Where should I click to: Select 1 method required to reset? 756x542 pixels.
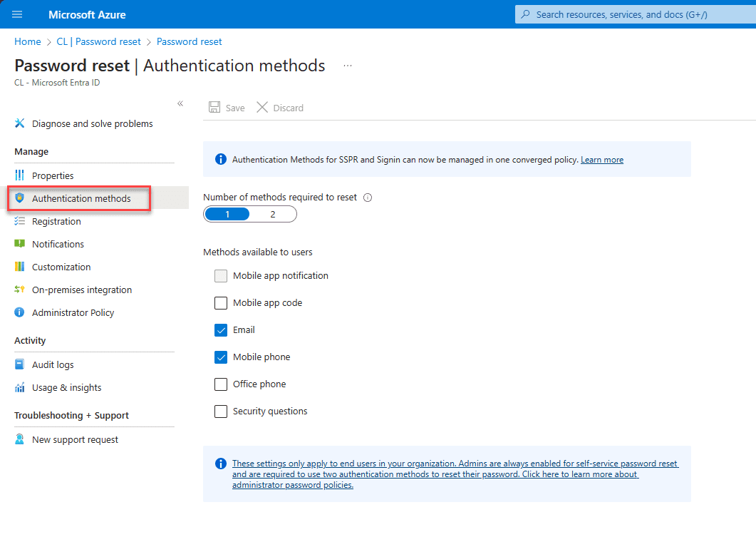pos(227,214)
